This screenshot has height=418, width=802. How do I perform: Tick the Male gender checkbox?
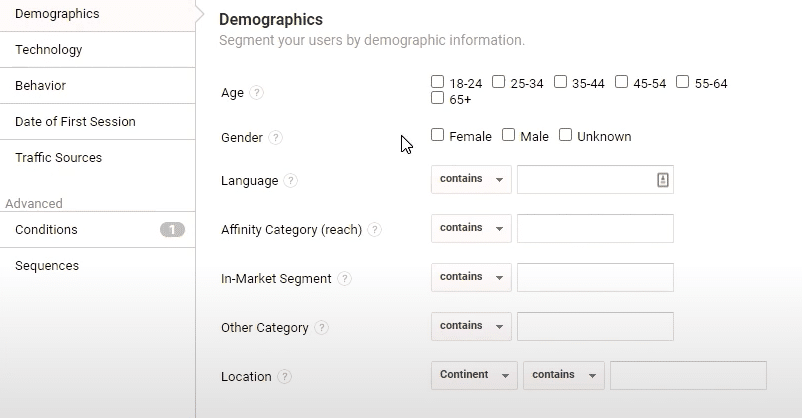point(508,135)
